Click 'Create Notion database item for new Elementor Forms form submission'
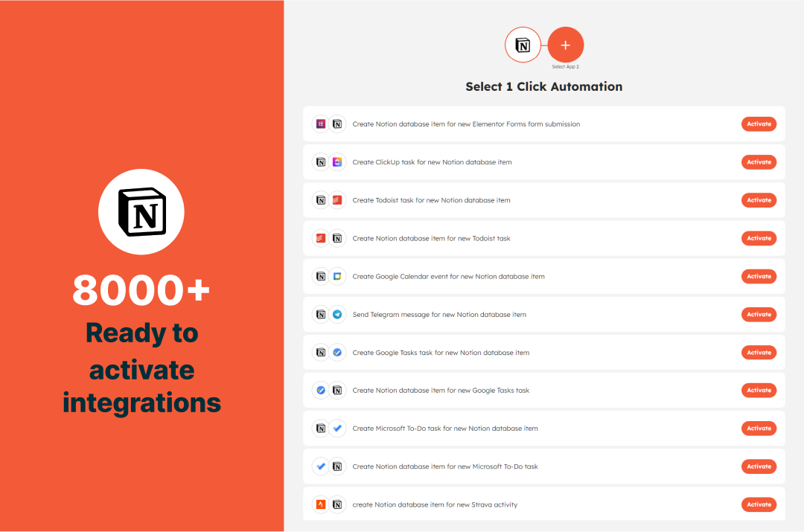The width and height of the screenshot is (804, 532). point(466,124)
